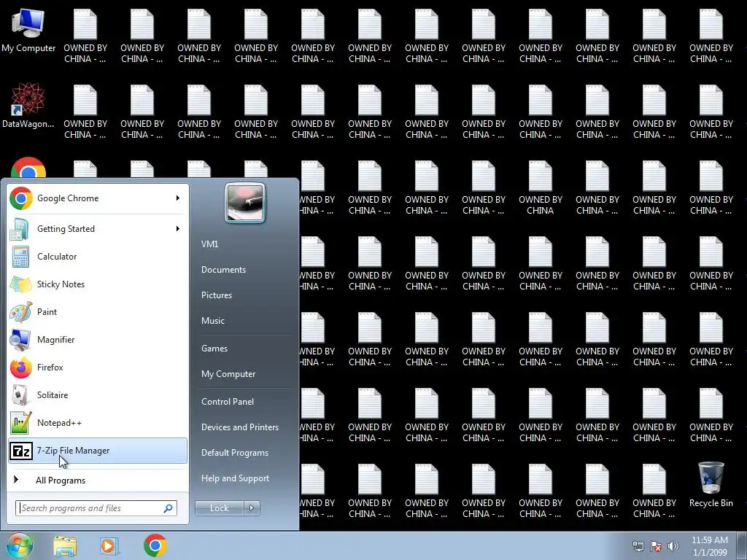The width and height of the screenshot is (747, 560).
Task: Click the volume speaker tray icon
Action: click(x=673, y=547)
